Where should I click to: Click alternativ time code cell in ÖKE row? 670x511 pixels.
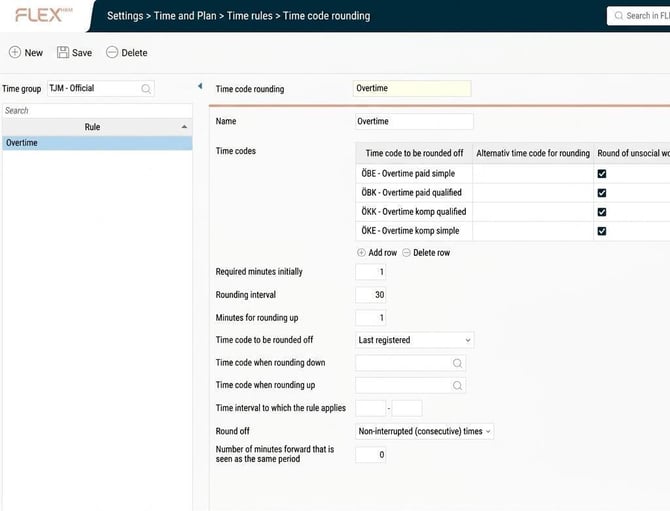pyautogui.click(x=533, y=231)
